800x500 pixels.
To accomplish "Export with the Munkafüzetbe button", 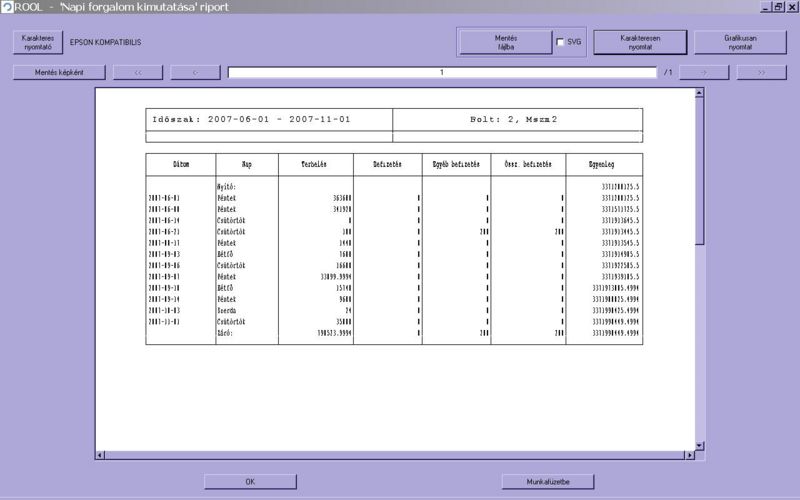I will point(548,482).
